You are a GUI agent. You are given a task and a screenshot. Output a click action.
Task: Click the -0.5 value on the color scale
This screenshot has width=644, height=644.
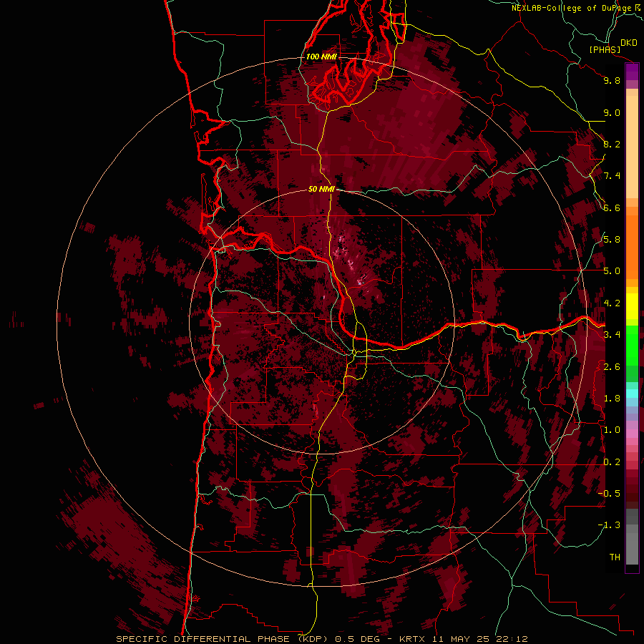pyautogui.click(x=609, y=494)
